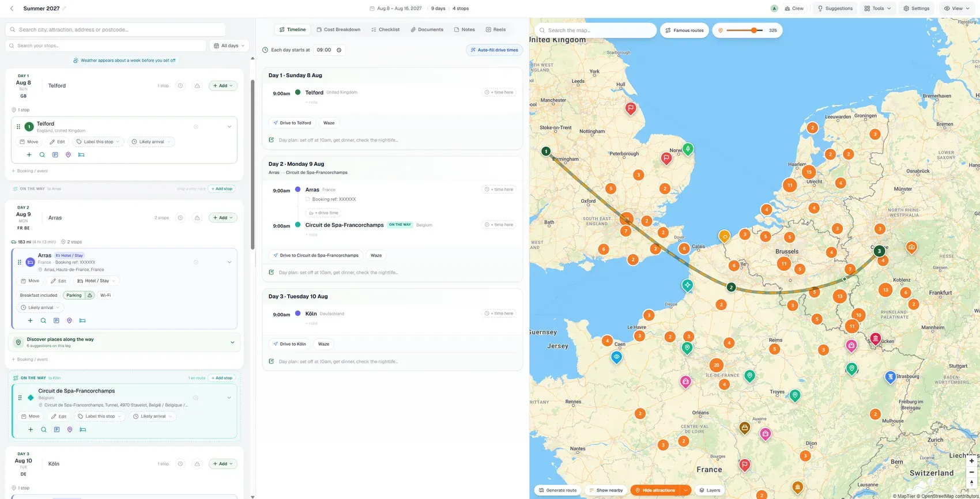
Task: Switch to the Timeline tab
Action: (x=292, y=29)
